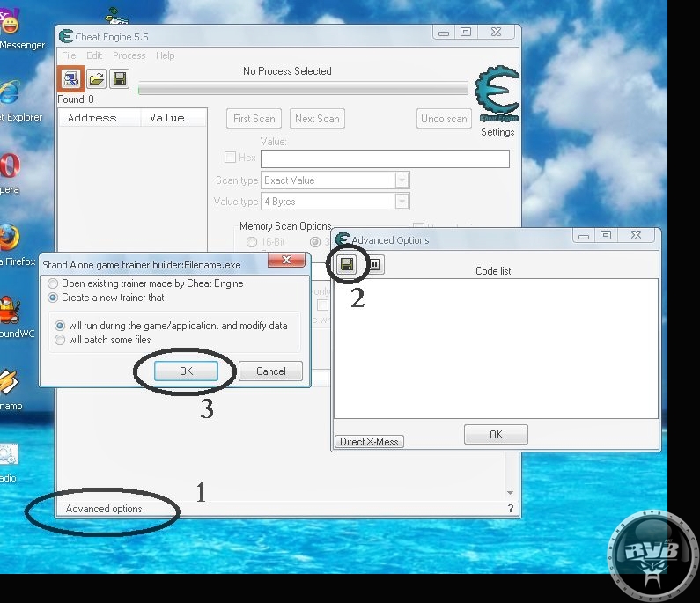
Task: Click OK in Advanced Options window
Action: coord(496,434)
